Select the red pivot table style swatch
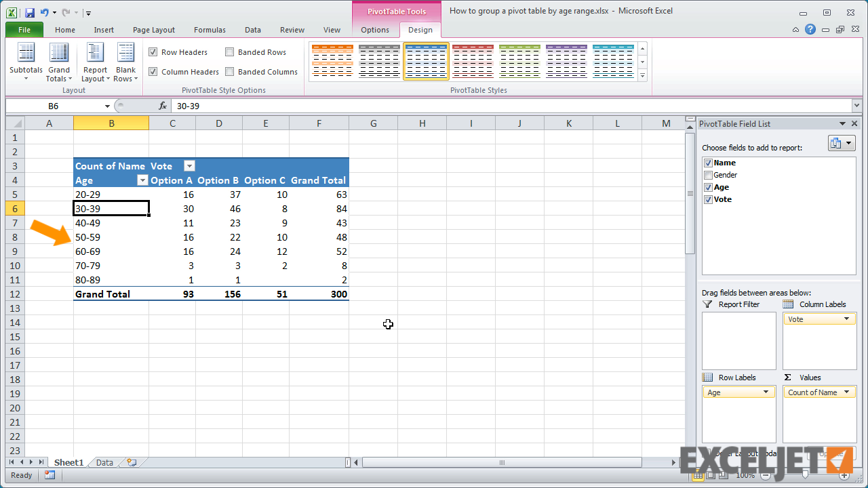The width and height of the screenshot is (868, 488). click(473, 61)
